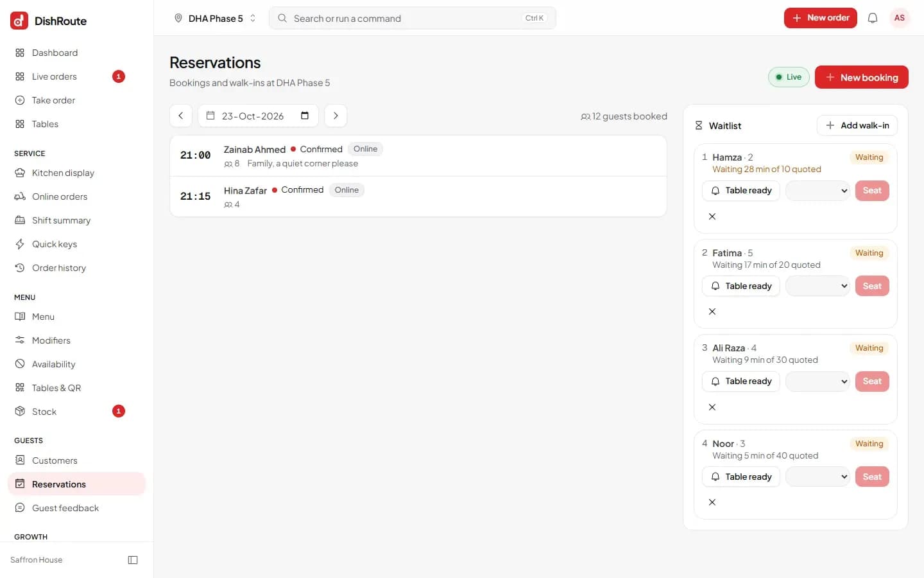Open the DHA Phase 5 location switcher
Image resolution: width=924 pixels, height=578 pixels.
click(215, 18)
